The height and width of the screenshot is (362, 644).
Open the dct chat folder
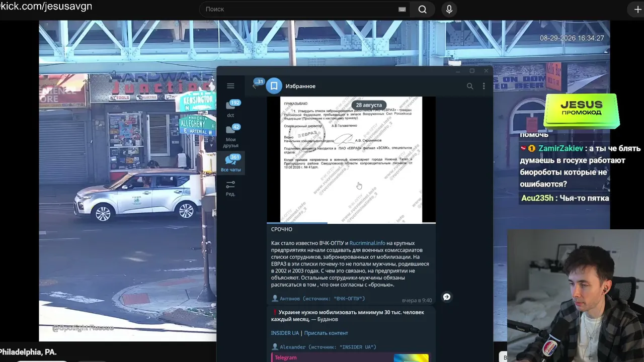click(230, 109)
